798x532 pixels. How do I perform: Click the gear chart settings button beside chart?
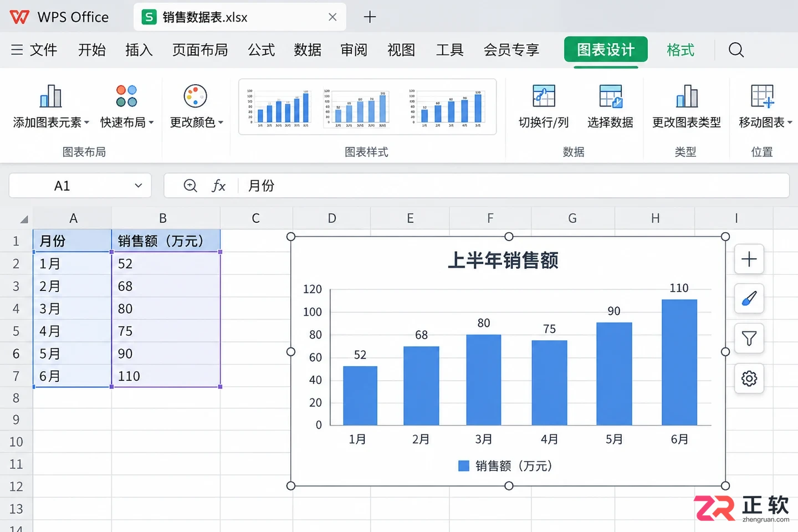749,378
